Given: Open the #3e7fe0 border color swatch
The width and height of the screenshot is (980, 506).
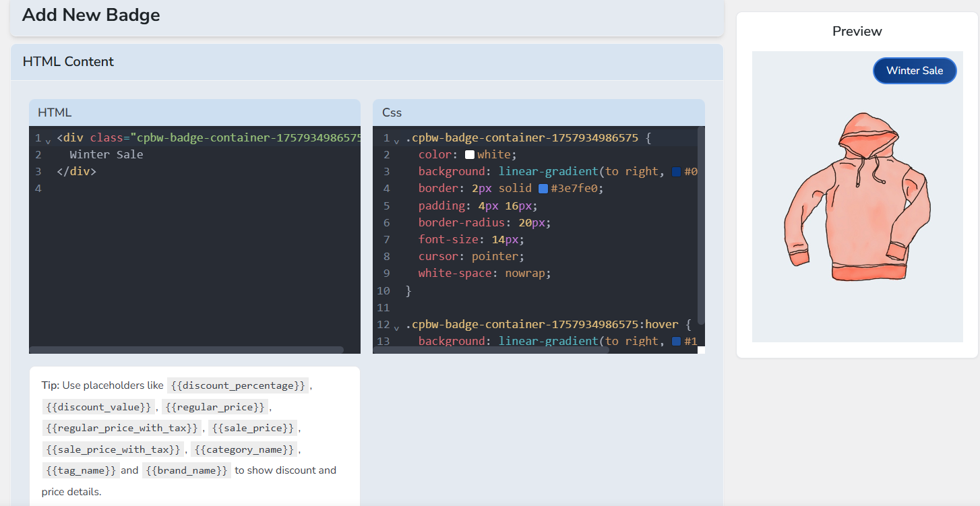Looking at the screenshot, I should coord(543,189).
